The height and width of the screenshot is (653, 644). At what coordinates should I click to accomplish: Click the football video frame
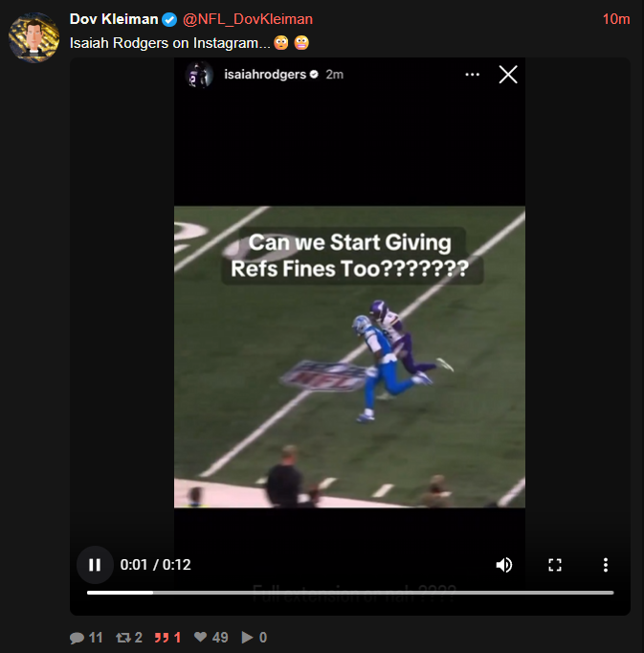click(x=349, y=357)
